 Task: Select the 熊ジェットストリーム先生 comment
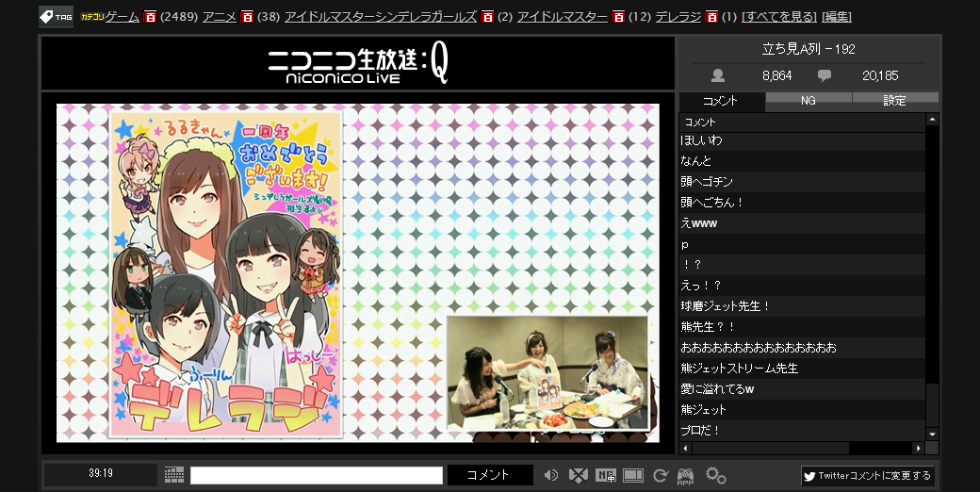coord(802,369)
